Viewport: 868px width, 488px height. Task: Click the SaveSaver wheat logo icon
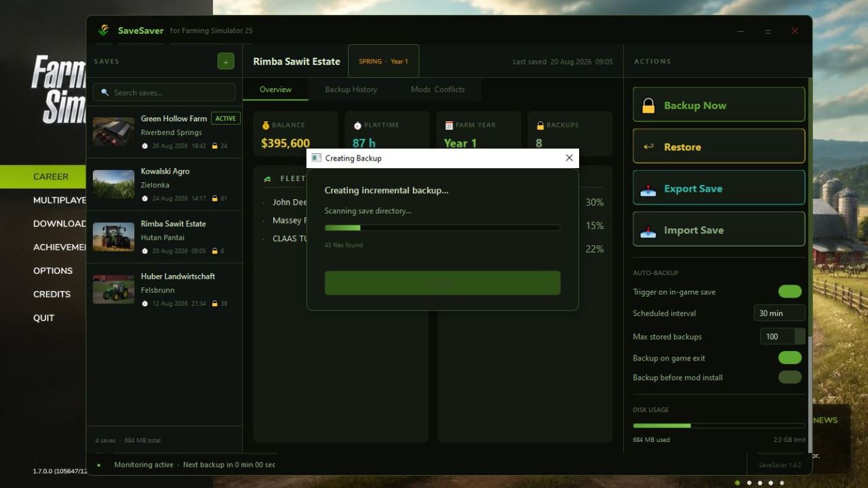(x=103, y=30)
